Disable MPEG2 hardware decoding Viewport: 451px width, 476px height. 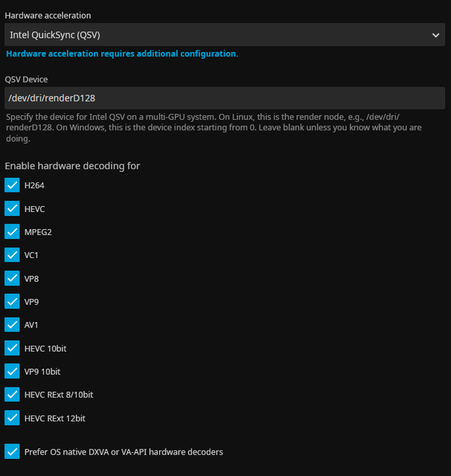(12, 232)
